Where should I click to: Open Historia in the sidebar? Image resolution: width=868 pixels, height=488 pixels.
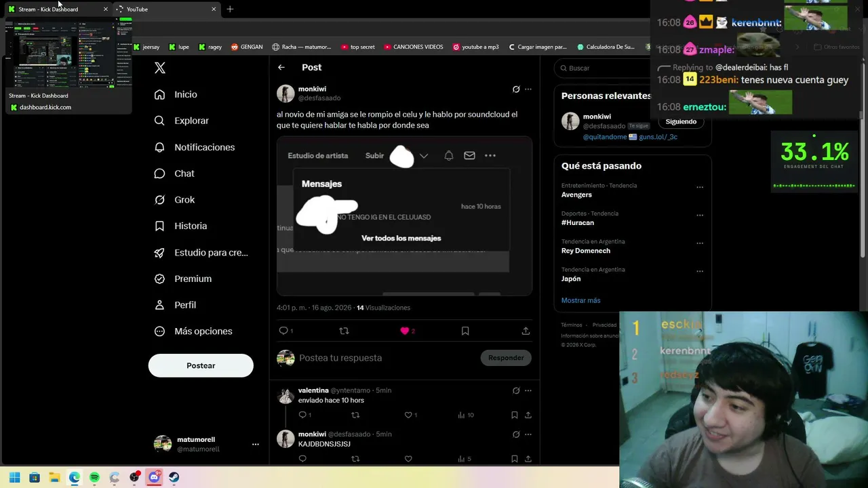pos(180,226)
